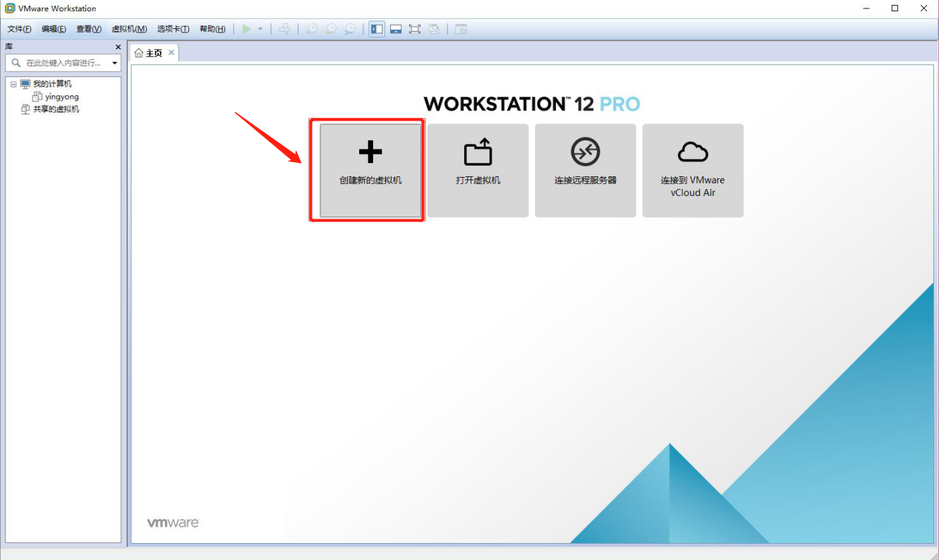Click the 连接到 VMware vCloud Air tile
Viewport: 939px width, 560px height.
pos(693,171)
